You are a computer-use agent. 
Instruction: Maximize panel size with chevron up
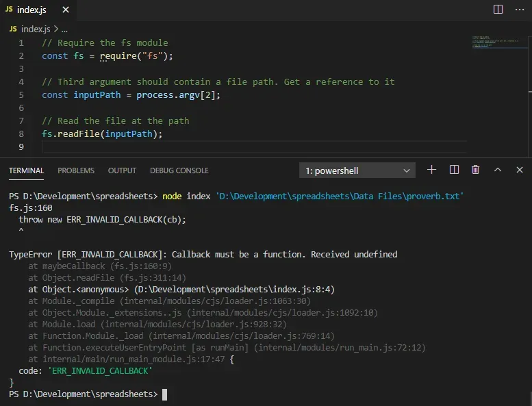[x=498, y=170]
